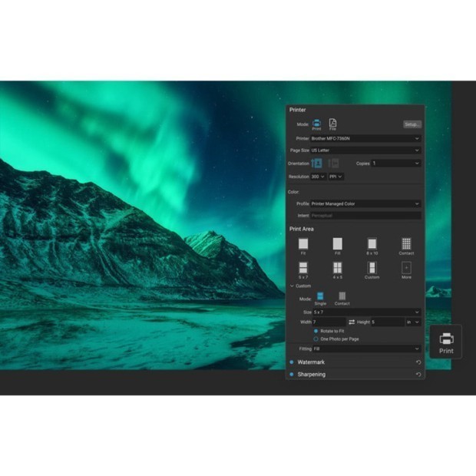The image size is (476, 476).
Task: Toggle the Watermark section on/off
Action: [x=292, y=362]
